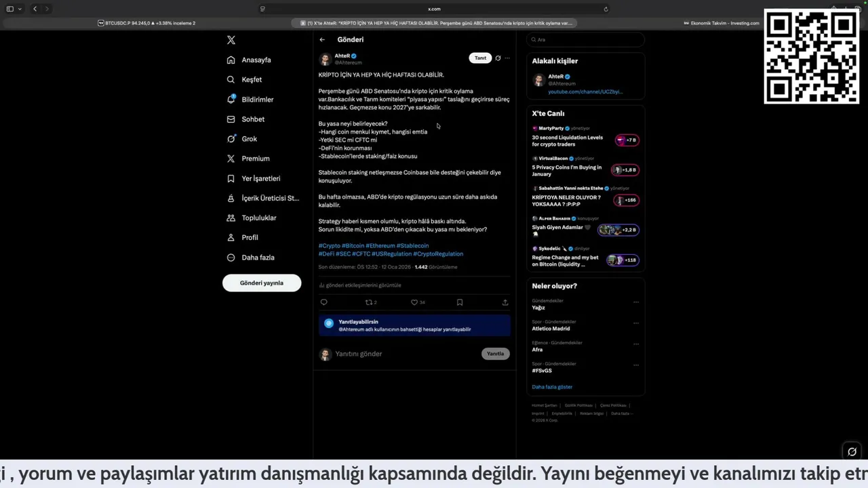Click reply comment icon
The image size is (868, 488).
point(323,302)
